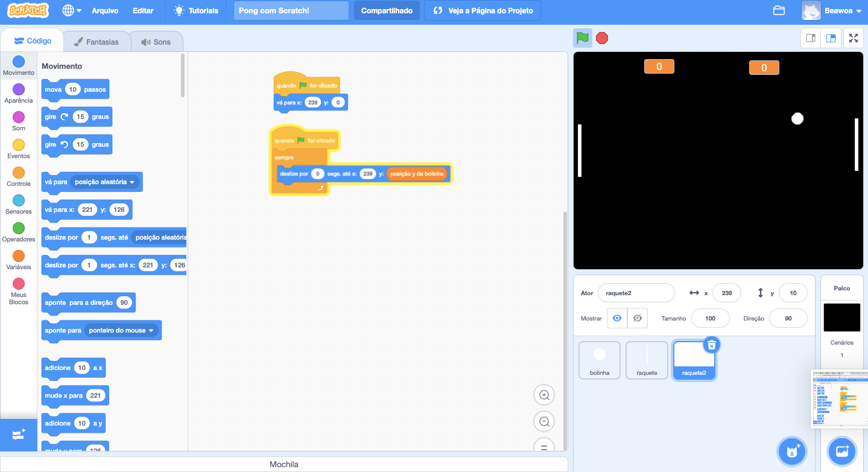868x472 pixels.
Task: Click the 'sempre' loop block in workspace
Action: [284, 157]
